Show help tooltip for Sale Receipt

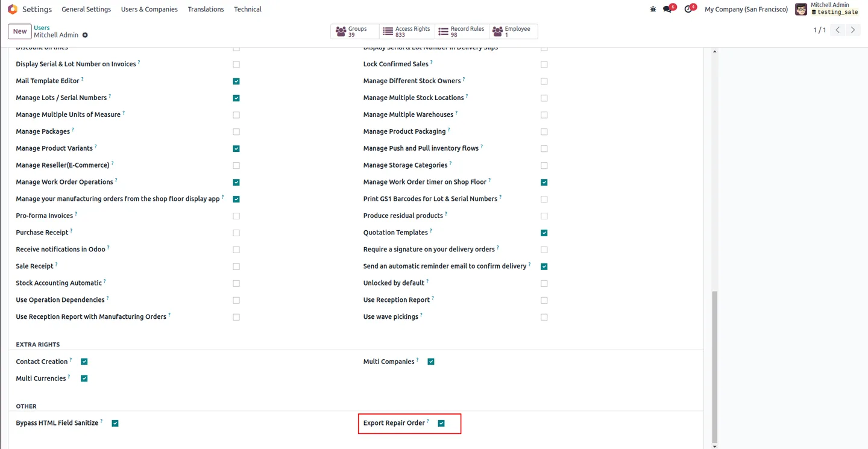point(57,265)
